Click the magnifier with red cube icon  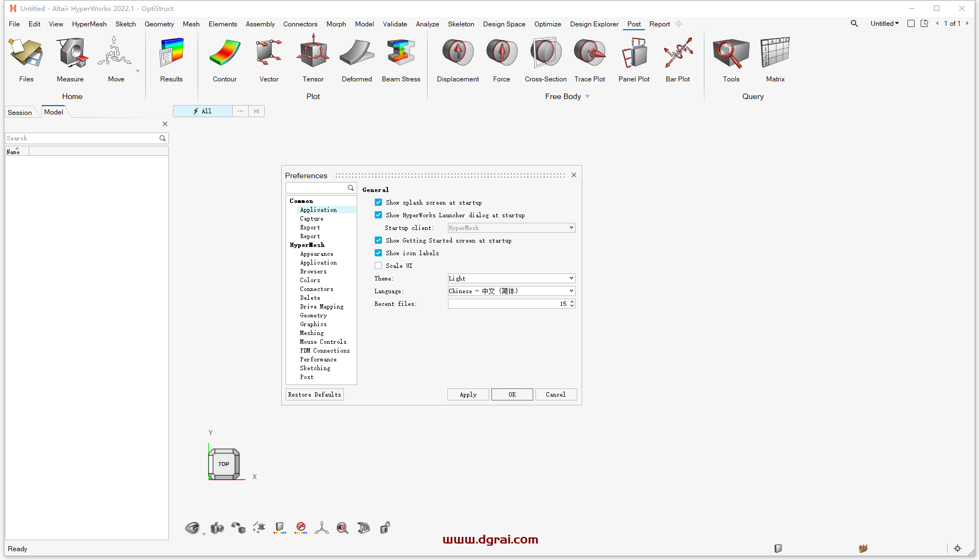point(342,528)
